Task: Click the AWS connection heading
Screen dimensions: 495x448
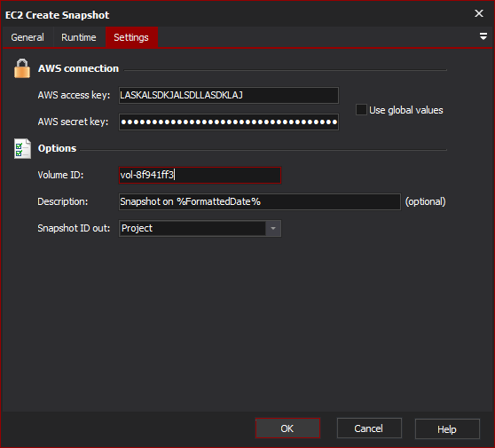Action: 78,68
